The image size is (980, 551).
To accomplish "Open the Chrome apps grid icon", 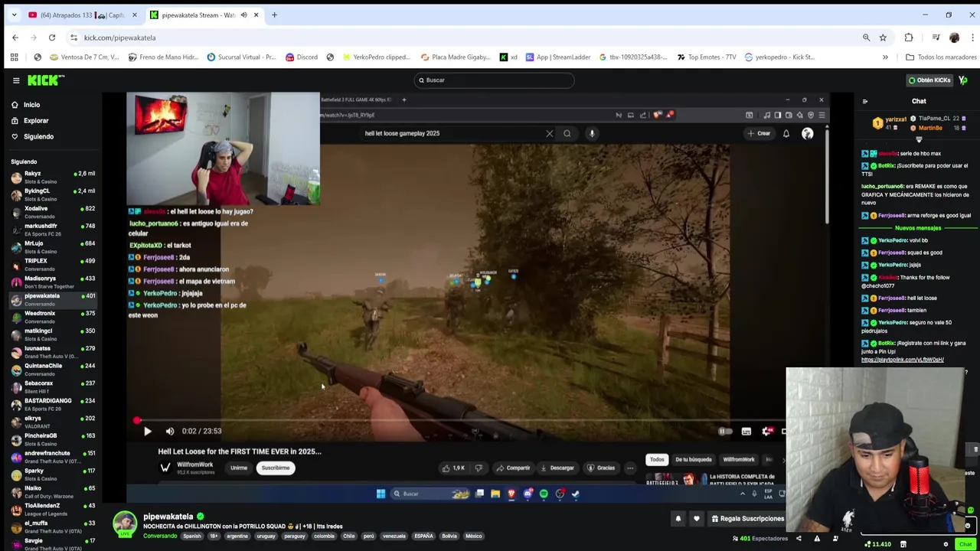I will click(14, 57).
